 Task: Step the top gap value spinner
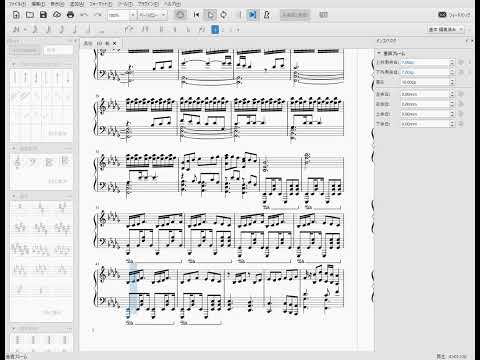click(x=452, y=62)
